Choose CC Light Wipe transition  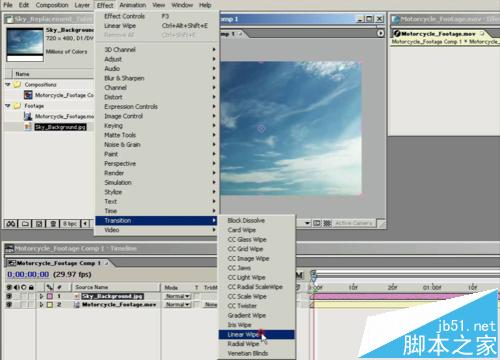tap(256, 277)
